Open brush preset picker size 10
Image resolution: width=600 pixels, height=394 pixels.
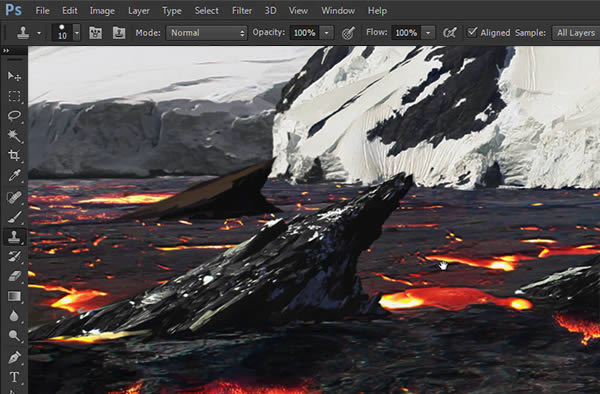click(62, 33)
